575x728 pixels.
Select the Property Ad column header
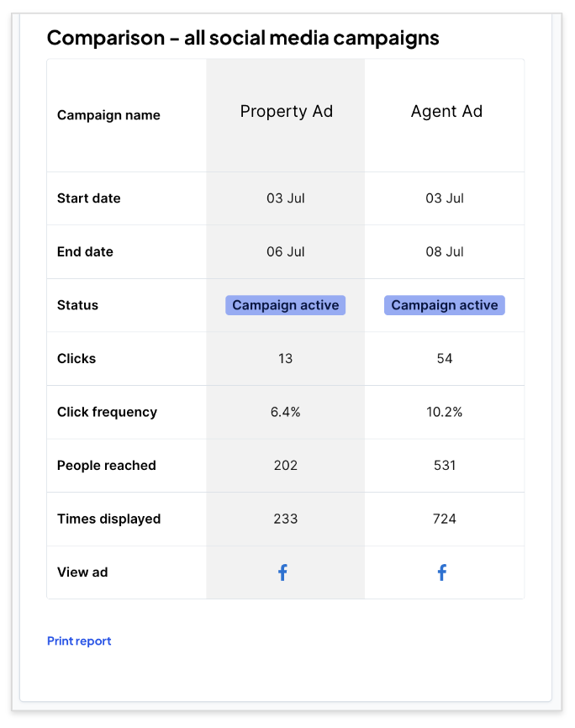coord(286,112)
